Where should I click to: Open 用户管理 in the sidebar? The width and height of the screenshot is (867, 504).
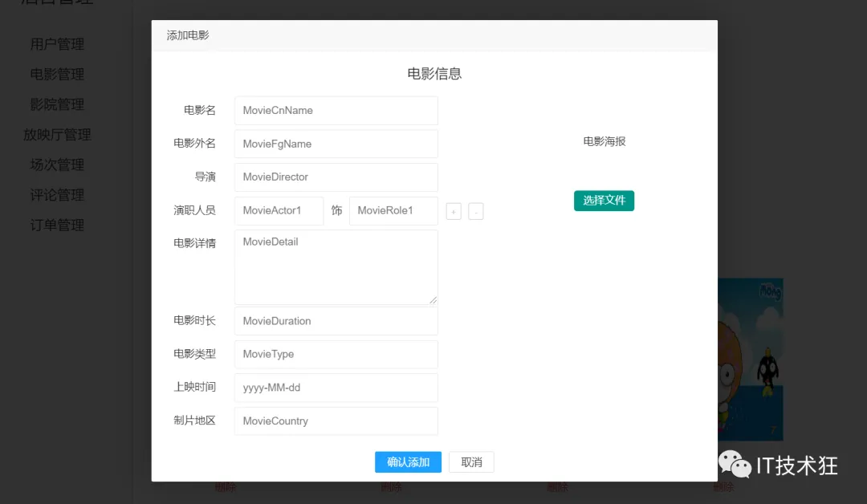click(x=57, y=44)
